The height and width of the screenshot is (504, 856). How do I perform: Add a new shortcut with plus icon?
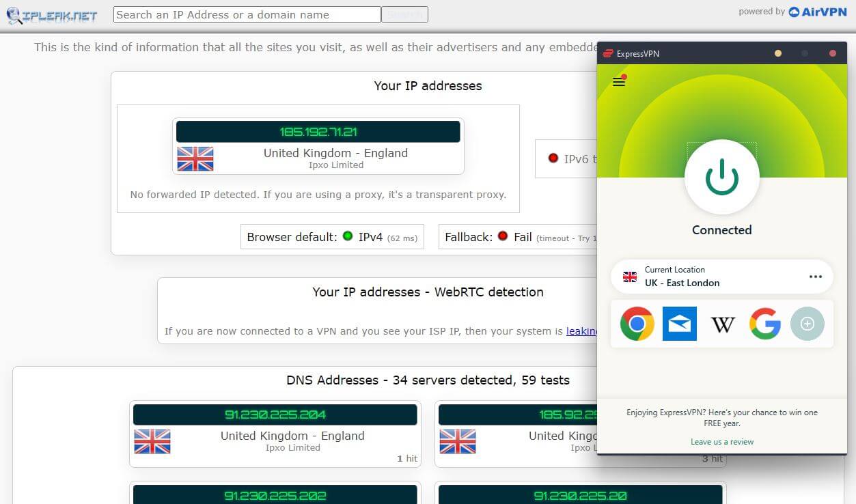click(x=807, y=324)
